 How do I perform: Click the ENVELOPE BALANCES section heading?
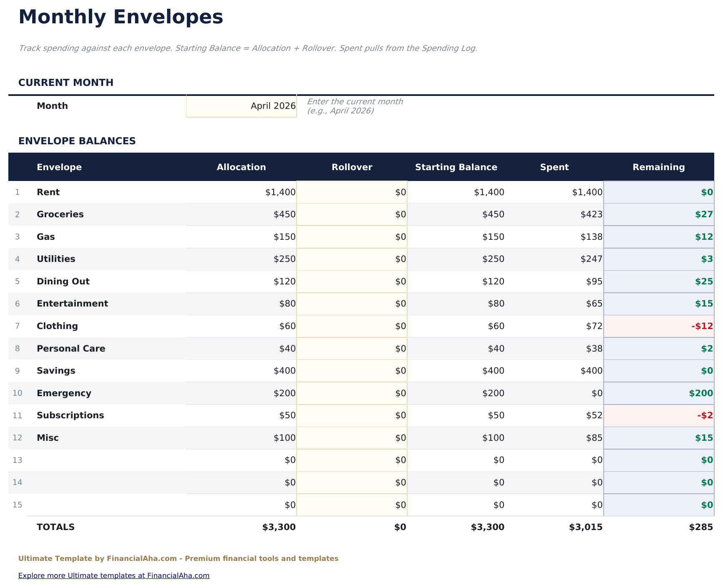77,141
